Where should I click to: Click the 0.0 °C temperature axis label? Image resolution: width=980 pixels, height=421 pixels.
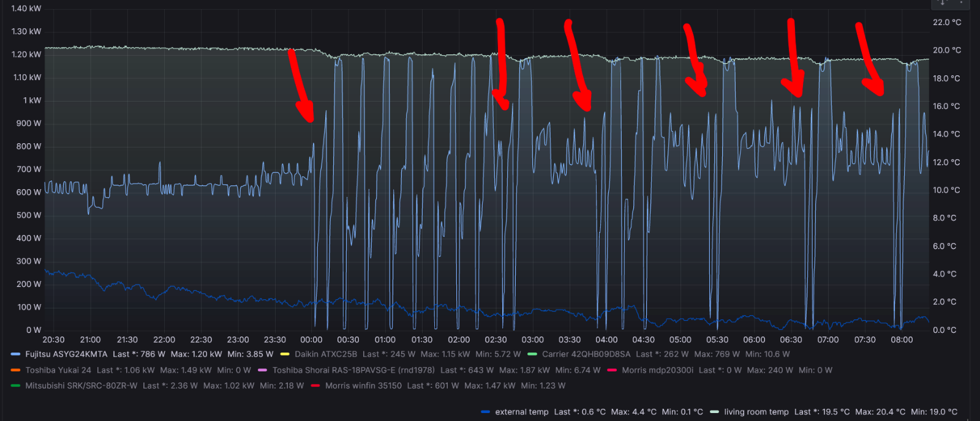944,330
